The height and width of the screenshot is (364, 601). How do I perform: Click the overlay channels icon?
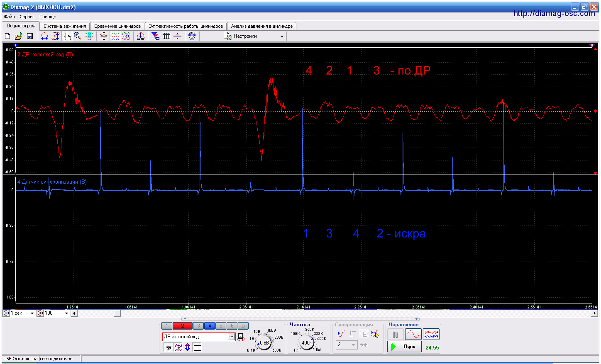(104, 36)
